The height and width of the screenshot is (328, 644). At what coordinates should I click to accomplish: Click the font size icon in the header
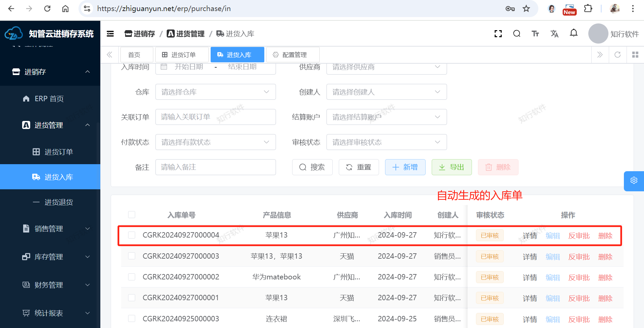[x=535, y=34]
